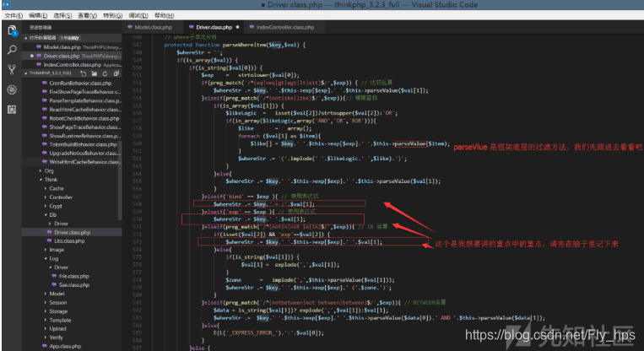Collapse the Log folder
This screenshot has height=351, width=644.
[x=54, y=259]
